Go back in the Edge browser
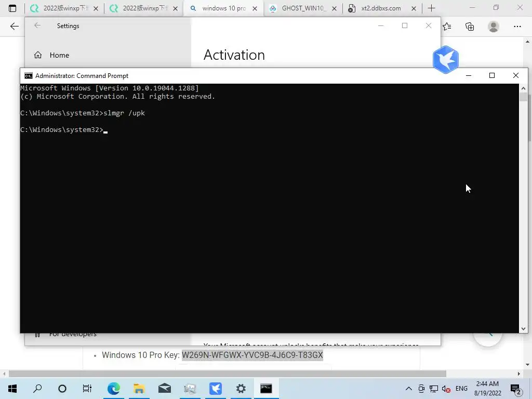The width and height of the screenshot is (532, 399). click(x=14, y=26)
